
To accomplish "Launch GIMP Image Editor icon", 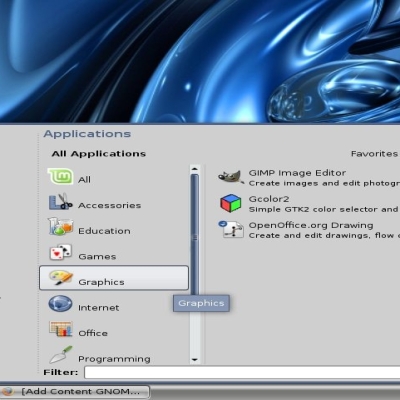I will coord(229,176).
